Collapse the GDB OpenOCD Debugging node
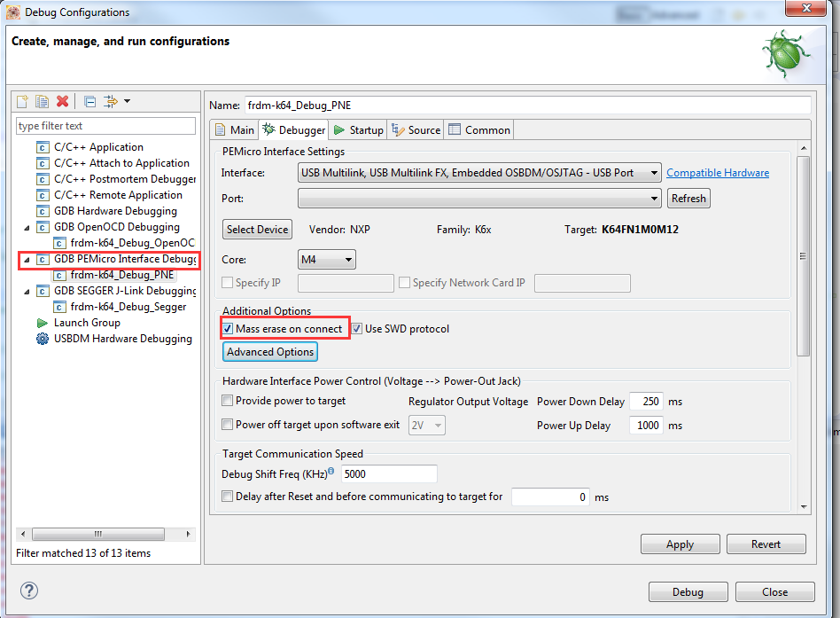This screenshot has width=840, height=618. coord(27,228)
